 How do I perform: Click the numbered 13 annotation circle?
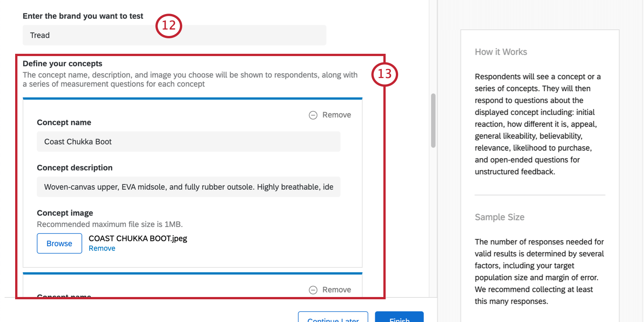pyautogui.click(x=385, y=74)
